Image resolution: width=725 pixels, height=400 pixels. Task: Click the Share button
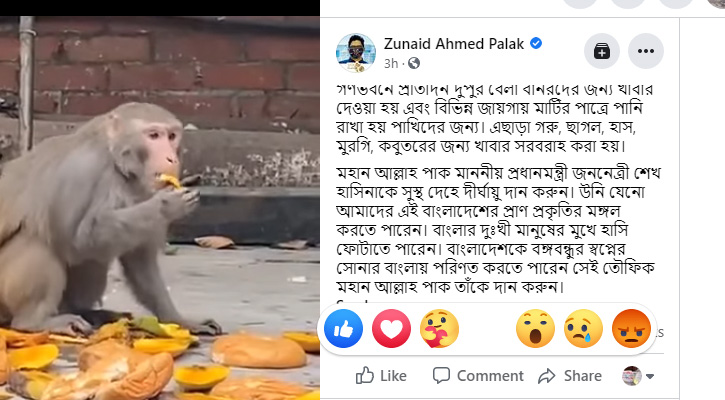tap(570, 375)
